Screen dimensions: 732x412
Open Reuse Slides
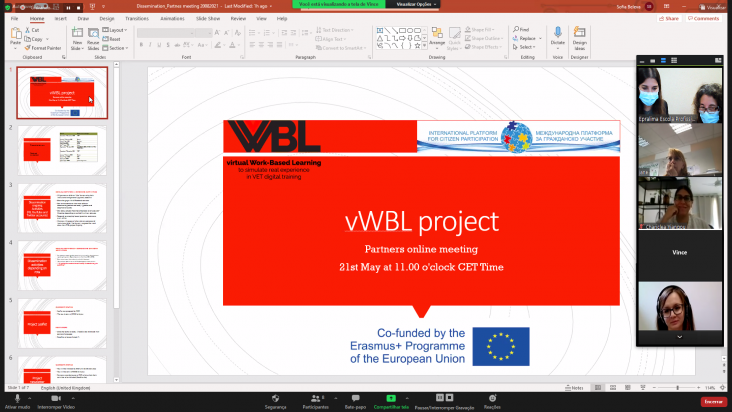(x=93, y=38)
